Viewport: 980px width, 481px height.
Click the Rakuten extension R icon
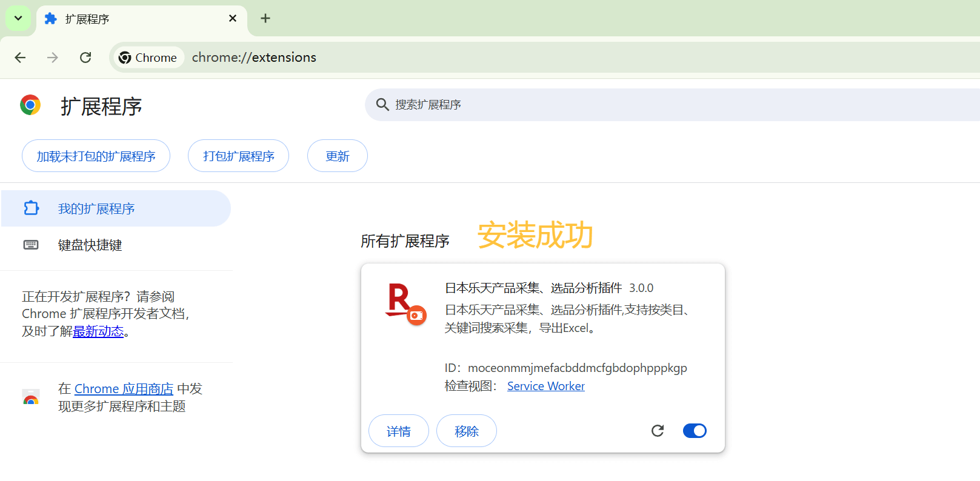(x=405, y=304)
